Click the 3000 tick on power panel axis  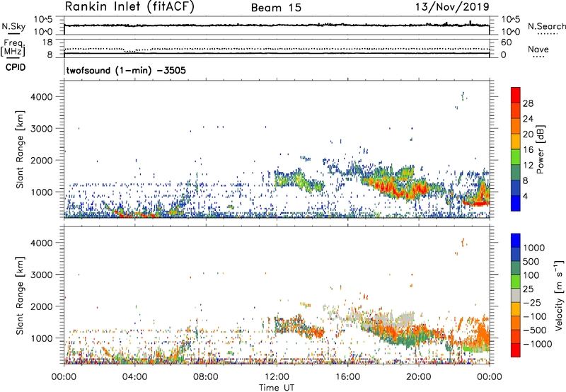pyautogui.click(x=41, y=129)
